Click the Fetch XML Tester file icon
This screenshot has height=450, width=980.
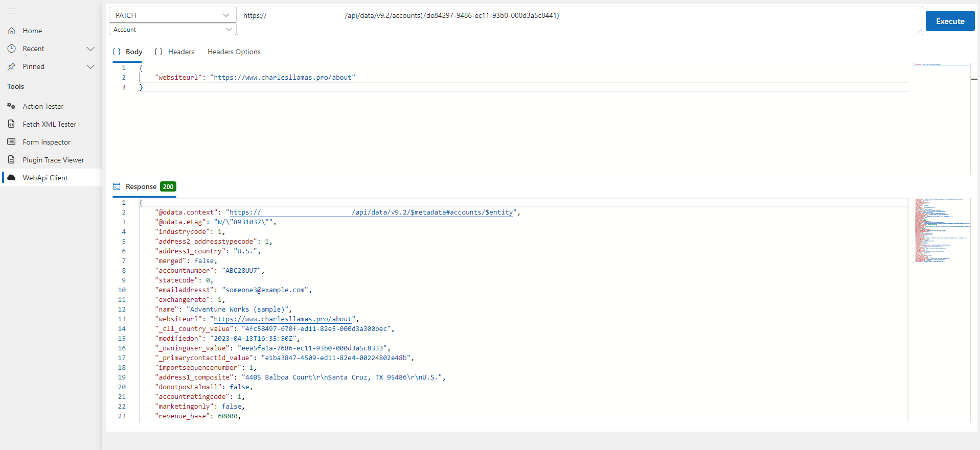click(x=11, y=124)
